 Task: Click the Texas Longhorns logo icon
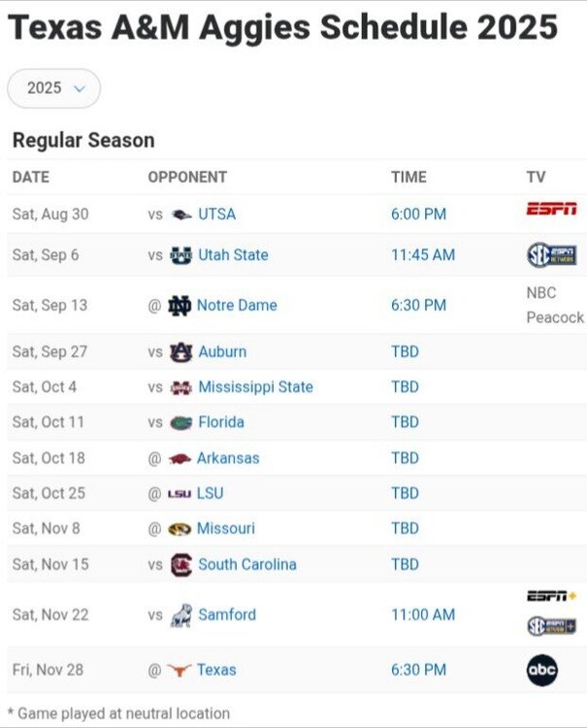coord(179,670)
